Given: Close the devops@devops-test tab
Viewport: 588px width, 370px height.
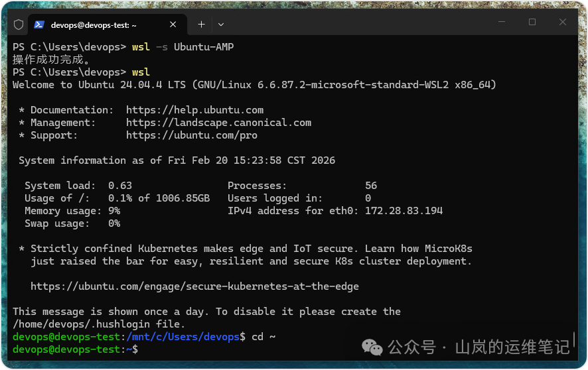Looking at the screenshot, I should (x=173, y=25).
